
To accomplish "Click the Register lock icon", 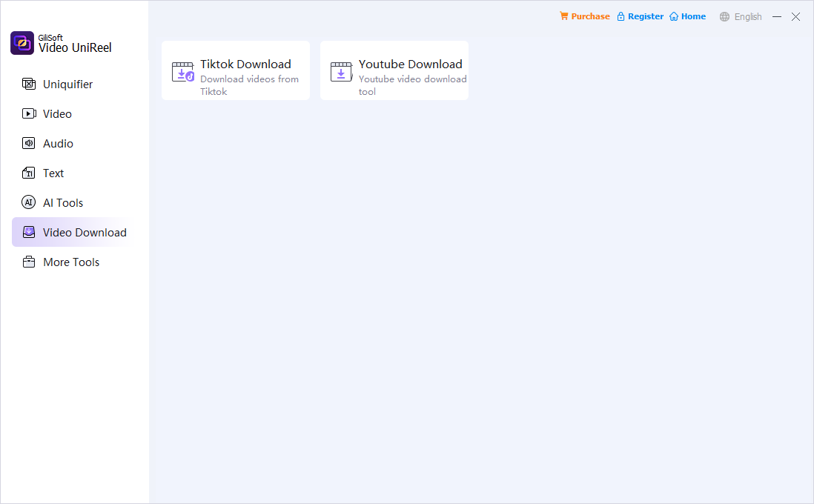I will pos(621,16).
